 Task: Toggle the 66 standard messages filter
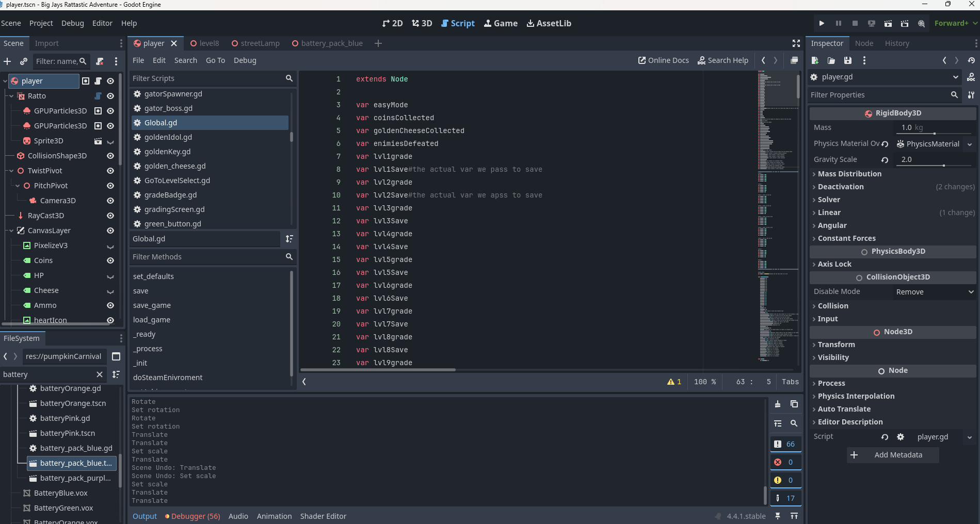tap(785, 444)
